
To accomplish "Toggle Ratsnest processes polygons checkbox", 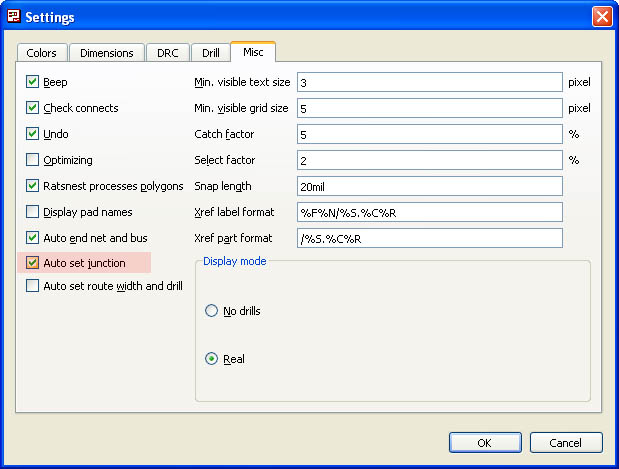I will [x=33, y=186].
